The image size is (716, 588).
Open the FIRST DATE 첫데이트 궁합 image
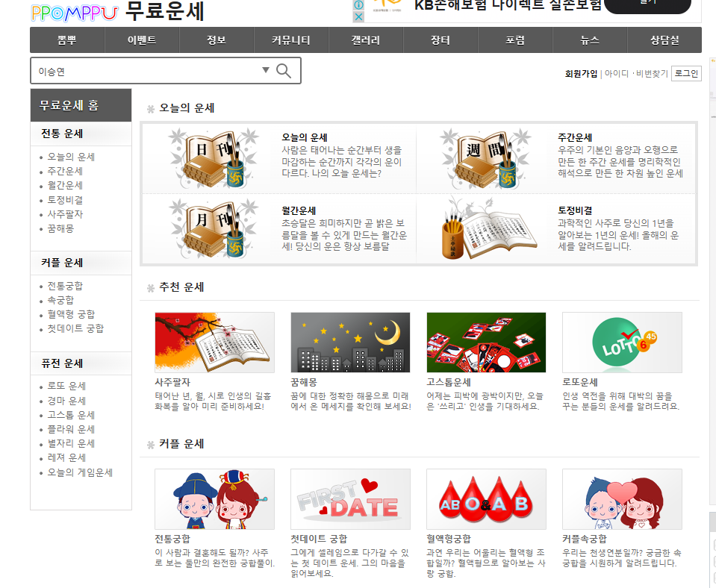coord(350,499)
